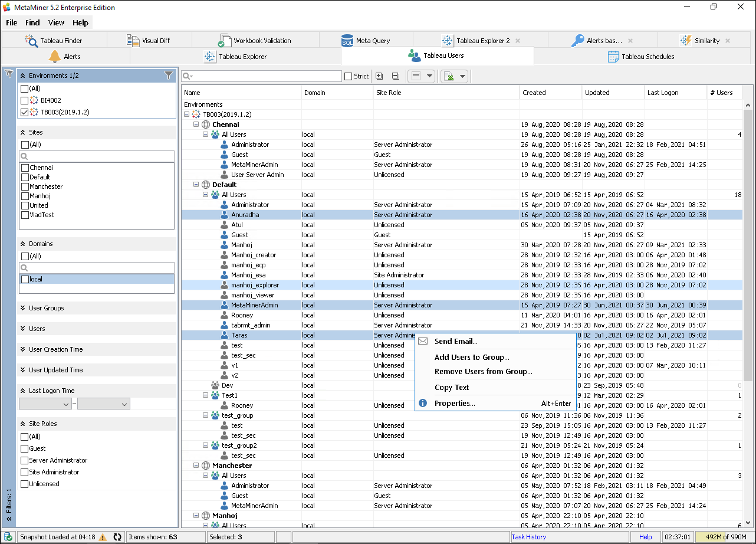Viewport: 756px width, 544px height.
Task: Click the Taras user icon in tree
Action: coord(224,335)
